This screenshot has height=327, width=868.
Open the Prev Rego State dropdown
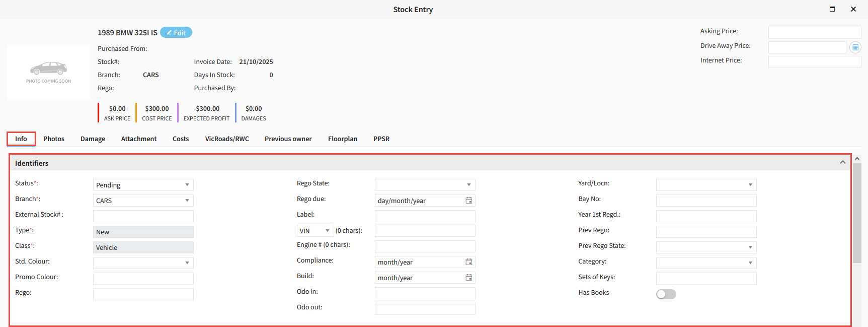tap(706, 247)
